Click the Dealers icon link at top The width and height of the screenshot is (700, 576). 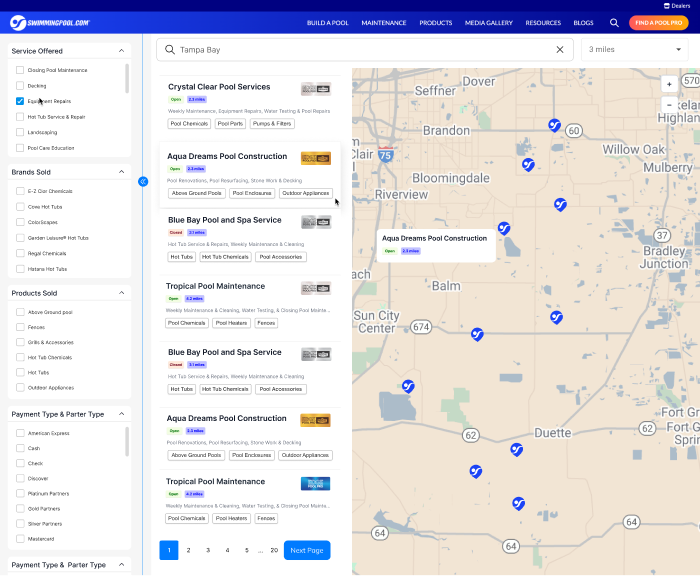pos(677,6)
